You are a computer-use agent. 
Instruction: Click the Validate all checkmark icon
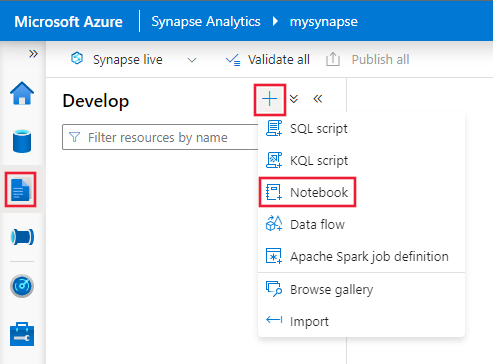(x=233, y=60)
